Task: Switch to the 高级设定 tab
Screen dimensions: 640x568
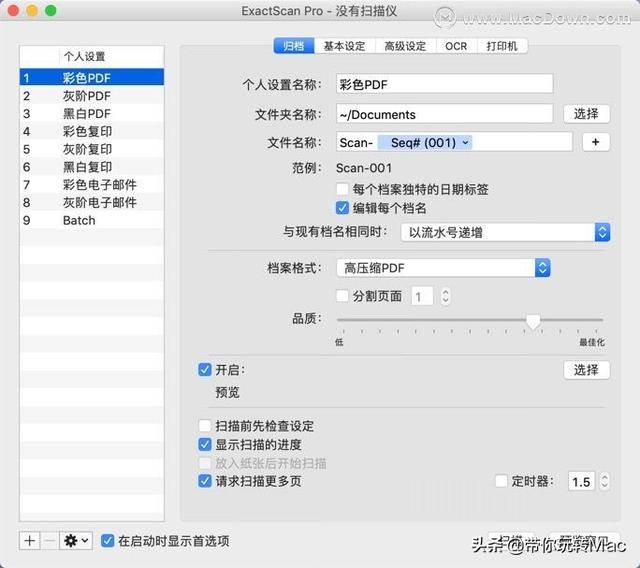Action: pos(405,46)
